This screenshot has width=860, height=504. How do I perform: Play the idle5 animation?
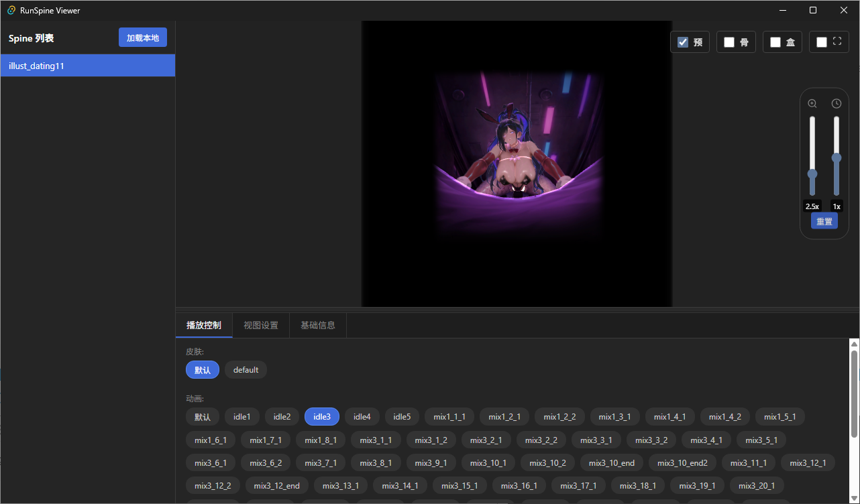402,417
